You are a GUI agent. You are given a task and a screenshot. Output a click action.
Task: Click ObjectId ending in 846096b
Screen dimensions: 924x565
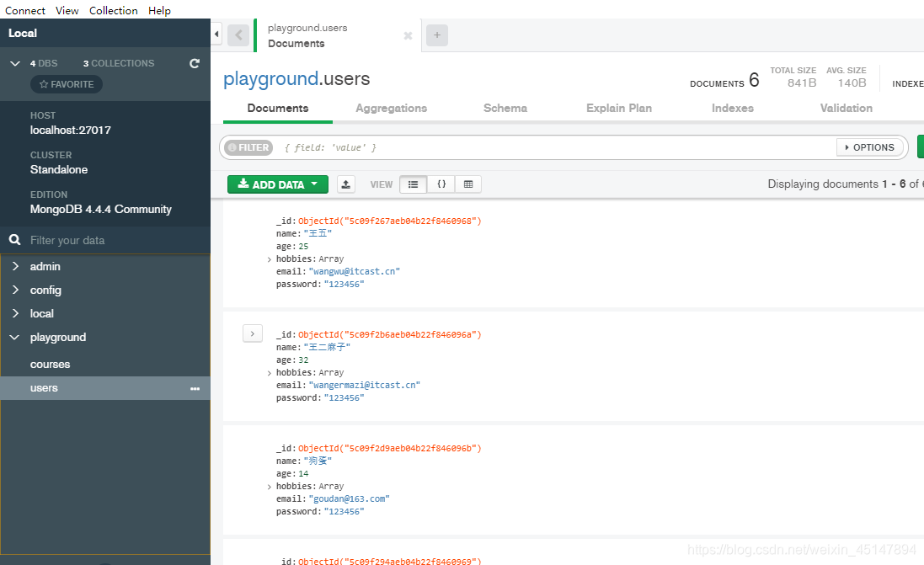point(389,448)
